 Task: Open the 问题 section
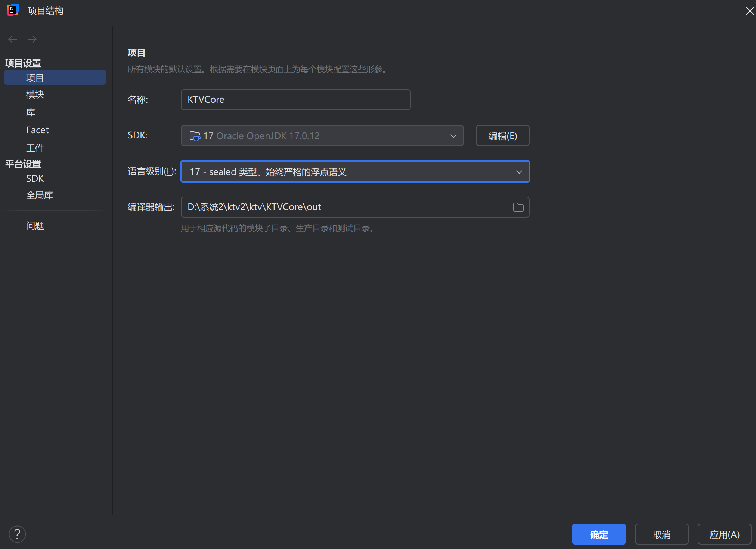coord(35,226)
